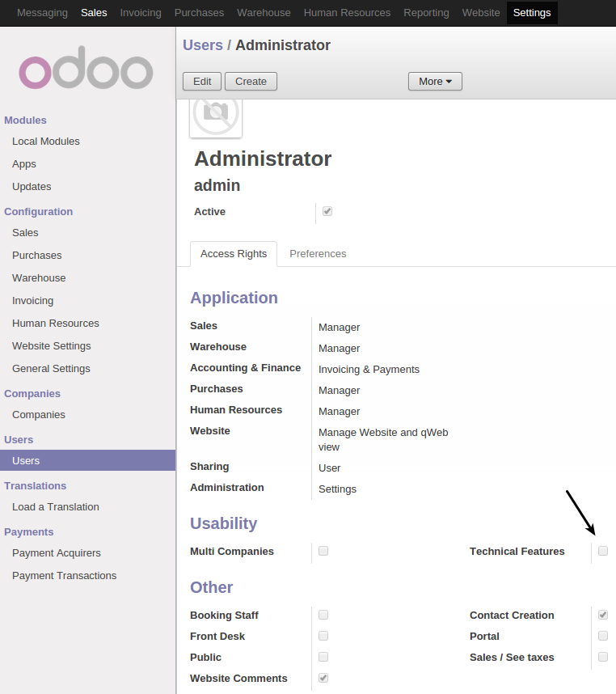Click the Odoo logo in sidebar

pyautogui.click(x=86, y=67)
